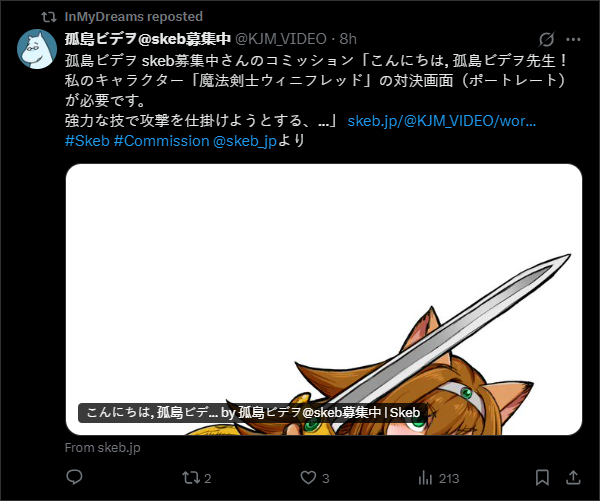
Task: Open the 8h timestamp permalink
Action: pyautogui.click(x=348, y=39)
